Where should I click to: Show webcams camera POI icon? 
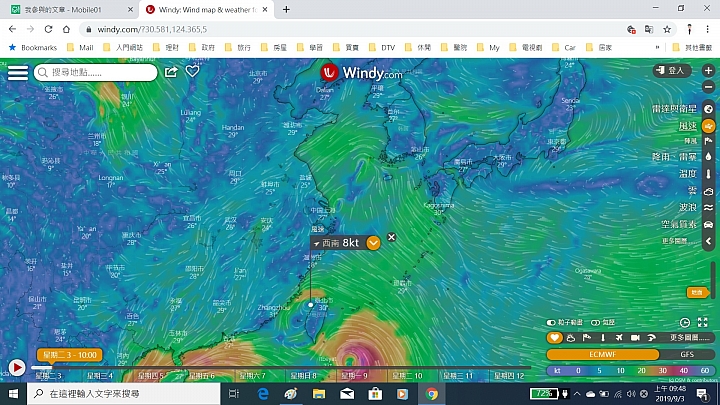coord(635,338)
